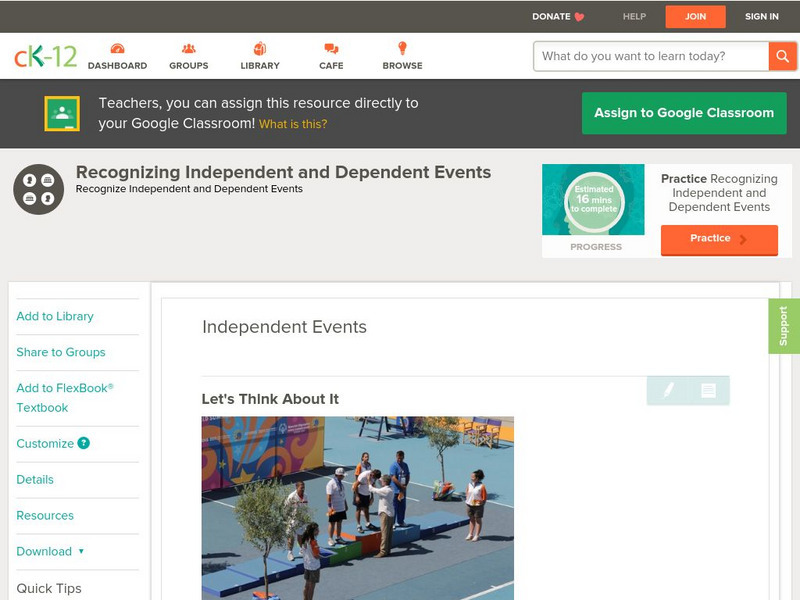This screenshot has height=600, width=800.
Task: Open the HELP link
Action: pyautogui.click(x=634, y=17)
